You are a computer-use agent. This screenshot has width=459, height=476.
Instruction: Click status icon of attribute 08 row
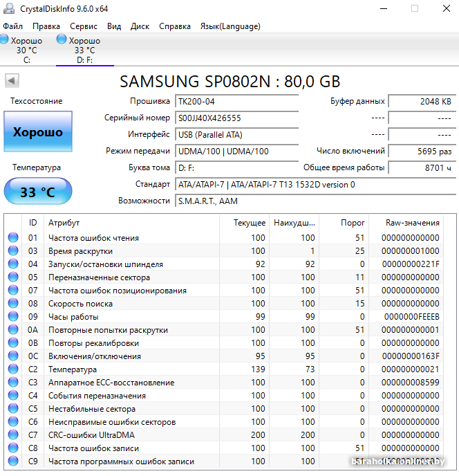pos(13,303)
